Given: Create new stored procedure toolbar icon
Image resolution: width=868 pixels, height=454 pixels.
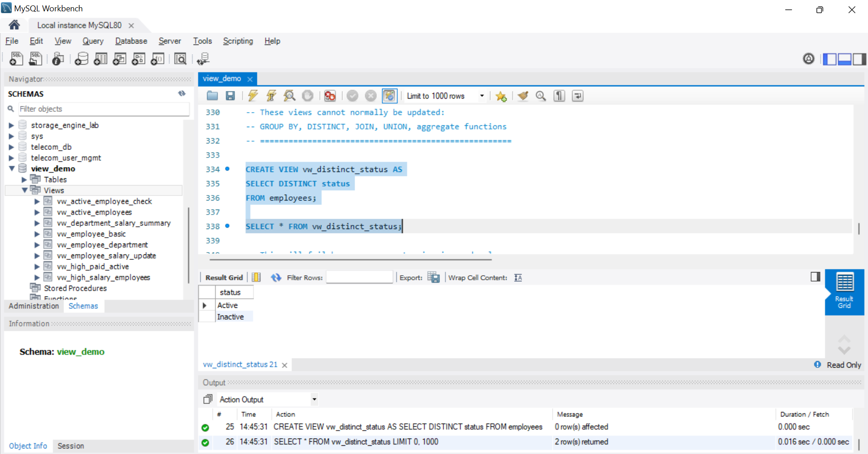Looking at the screenshot, I should click(138, 59).
